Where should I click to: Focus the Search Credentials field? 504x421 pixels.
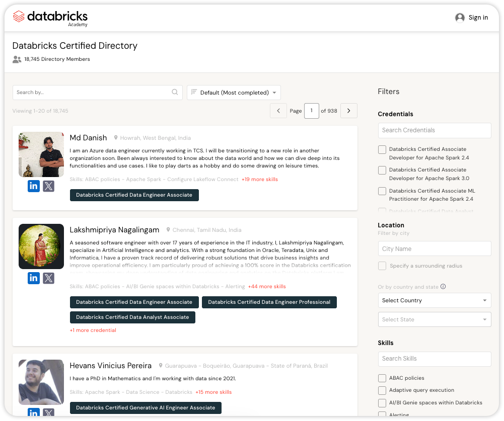(434, 130)
